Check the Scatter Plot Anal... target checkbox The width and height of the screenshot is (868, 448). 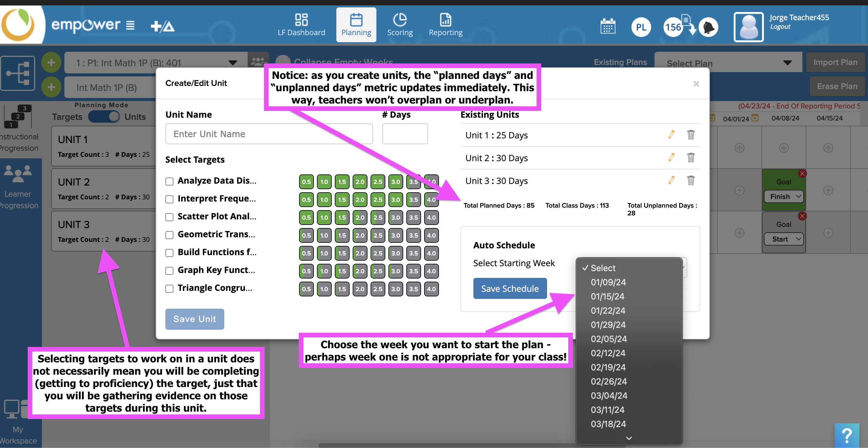coord(169,217)
